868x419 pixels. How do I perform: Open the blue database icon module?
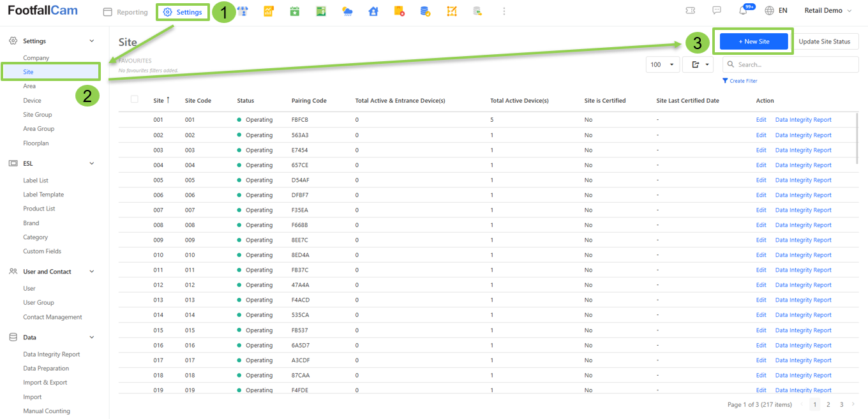[x=426, y=11]
